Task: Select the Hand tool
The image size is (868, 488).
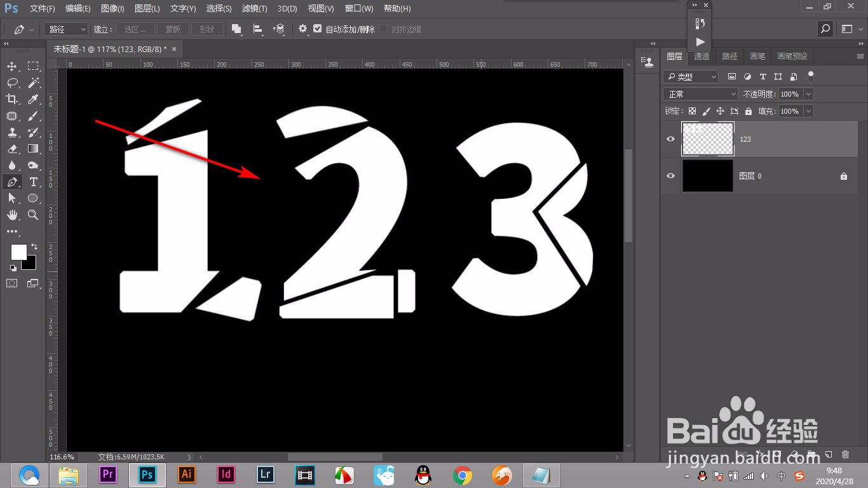Action: (x=12, y=215)
